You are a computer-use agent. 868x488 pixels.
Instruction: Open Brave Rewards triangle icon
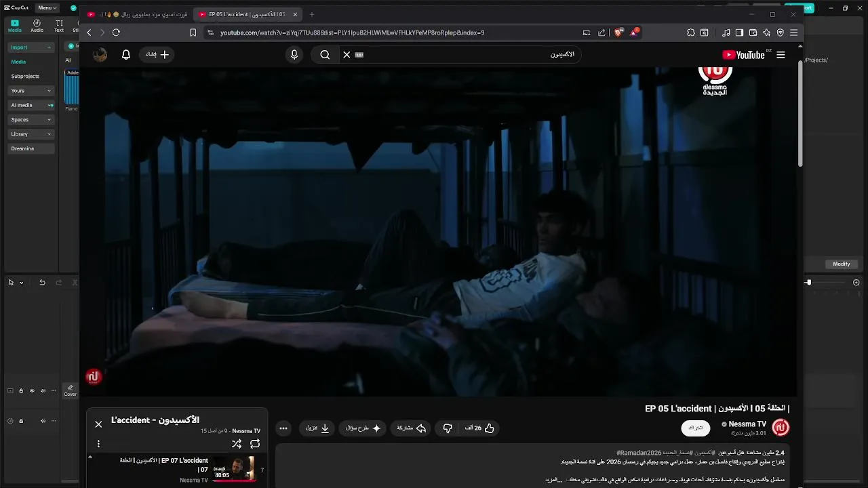click(634, 32)
